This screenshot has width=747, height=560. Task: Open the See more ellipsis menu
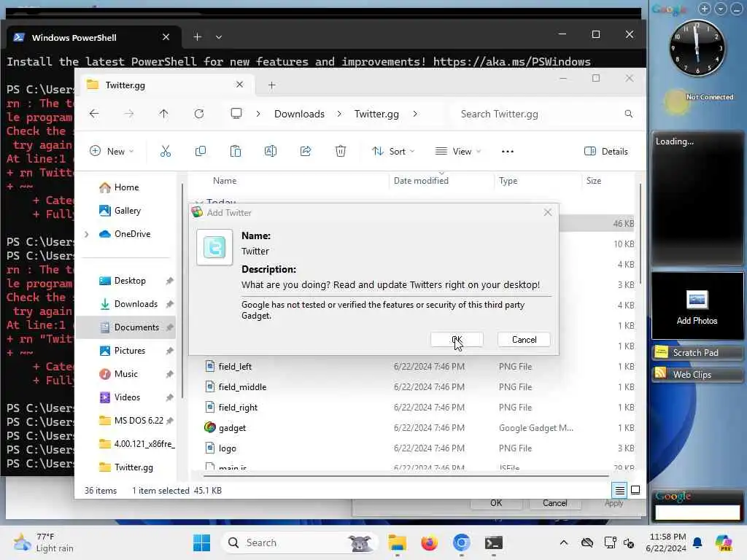(x=508, y=152)
